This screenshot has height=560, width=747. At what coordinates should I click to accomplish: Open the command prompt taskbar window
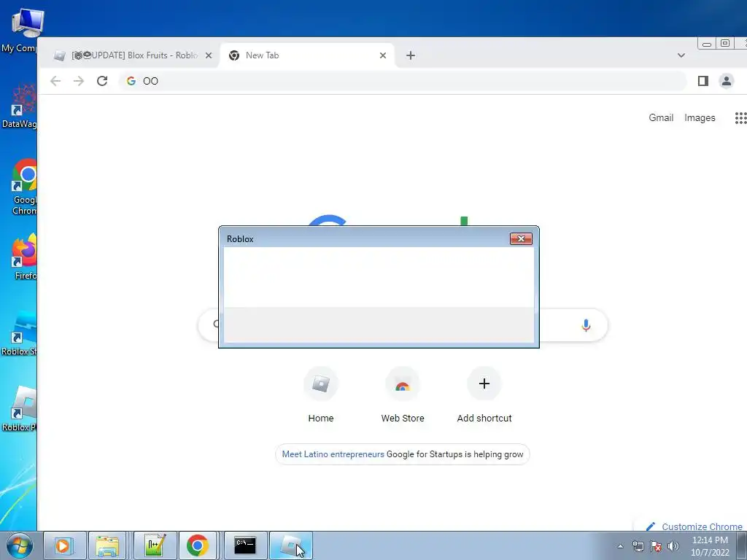coord(245,545)
